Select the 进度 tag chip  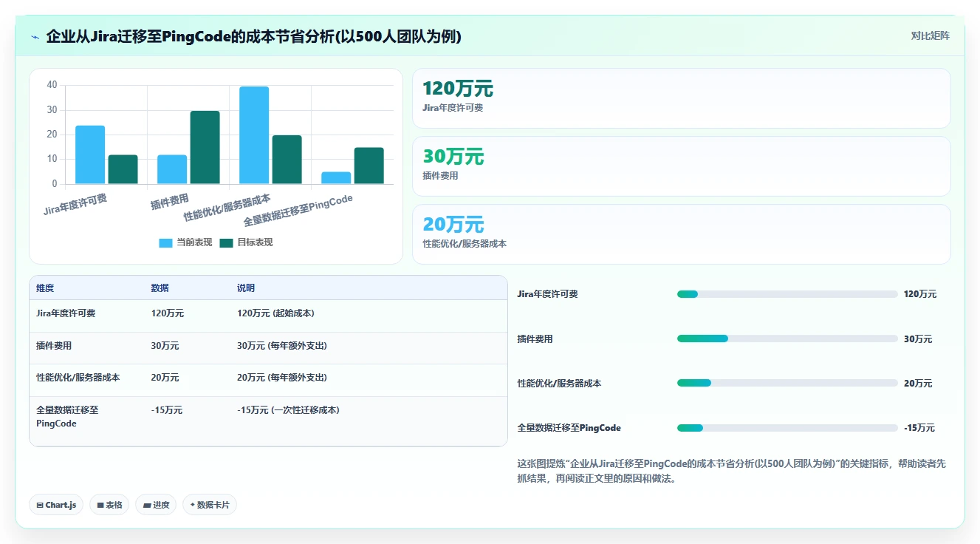pos(156,505)
